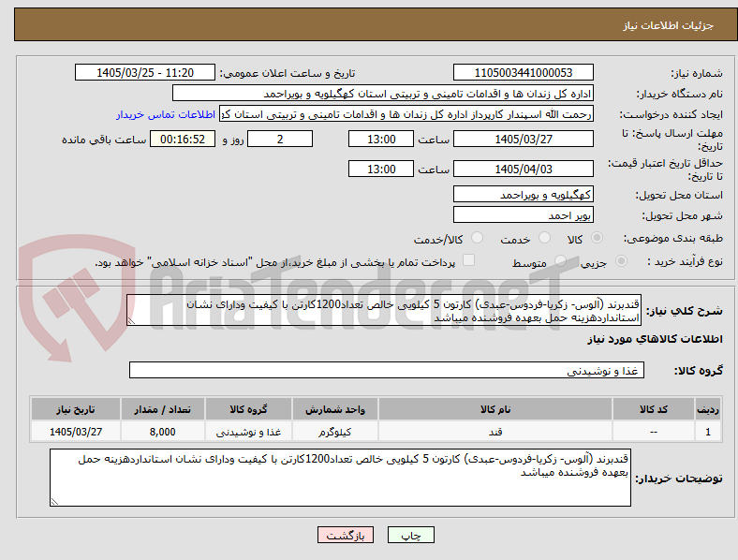Click the شرح کلی نیاز resize handle

click(131, 321)
